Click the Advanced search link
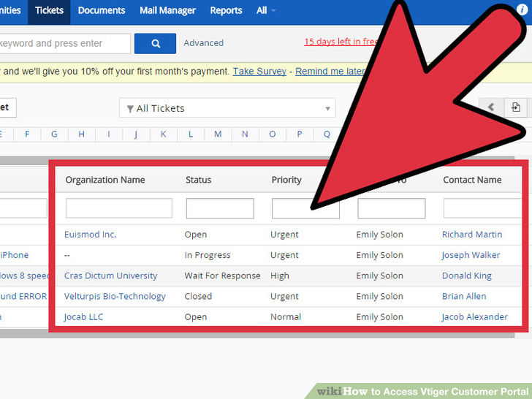Viewport: 532px width, 399px height. point(204,43)
